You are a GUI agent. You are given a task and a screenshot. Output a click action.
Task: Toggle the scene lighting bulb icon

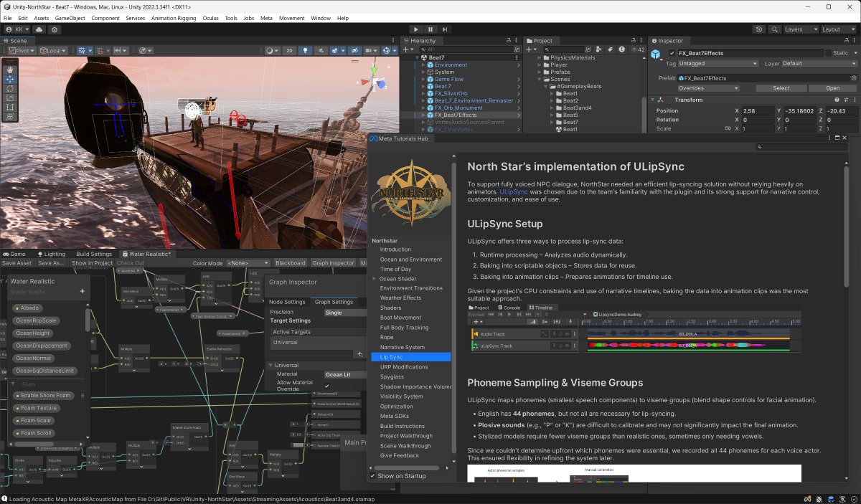[306, 51]
